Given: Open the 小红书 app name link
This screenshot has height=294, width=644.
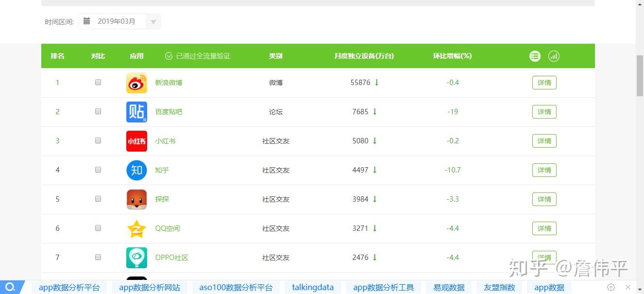Looking at the screenshot, I should 165,141.
